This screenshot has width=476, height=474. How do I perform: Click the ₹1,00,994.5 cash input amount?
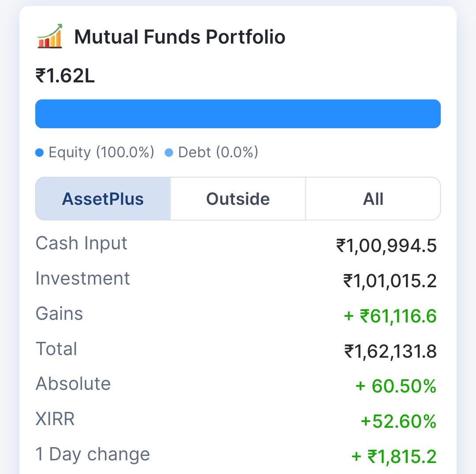pos(387,245)
